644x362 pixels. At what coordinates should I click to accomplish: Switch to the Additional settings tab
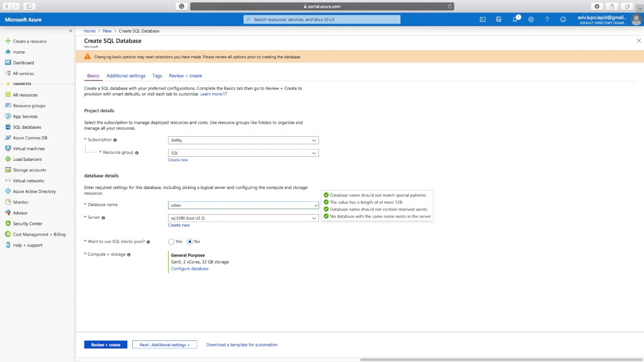tap(126, 76)
